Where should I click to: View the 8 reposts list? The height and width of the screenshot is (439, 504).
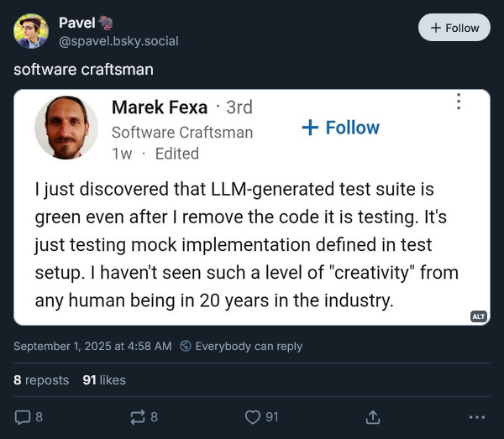pyautogui.click(x=41, y=380)
